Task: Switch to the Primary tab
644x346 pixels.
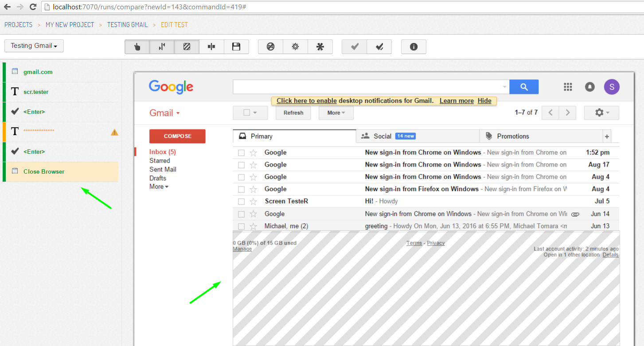Action: pyautogui.click(x=294, y=136)
